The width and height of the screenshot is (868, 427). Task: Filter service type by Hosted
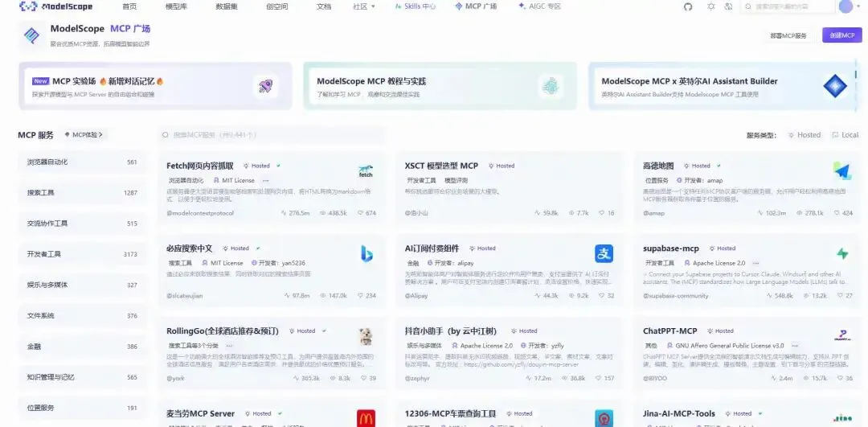(805, 134)
